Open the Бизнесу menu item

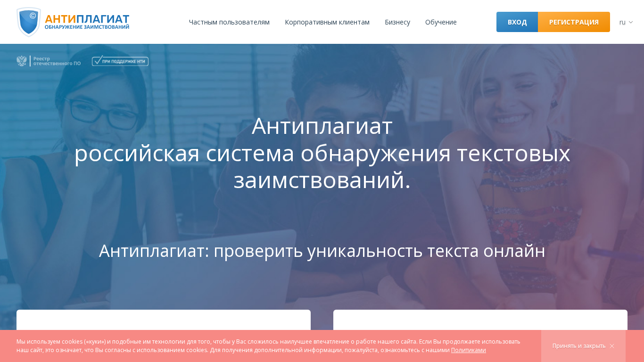397,22
